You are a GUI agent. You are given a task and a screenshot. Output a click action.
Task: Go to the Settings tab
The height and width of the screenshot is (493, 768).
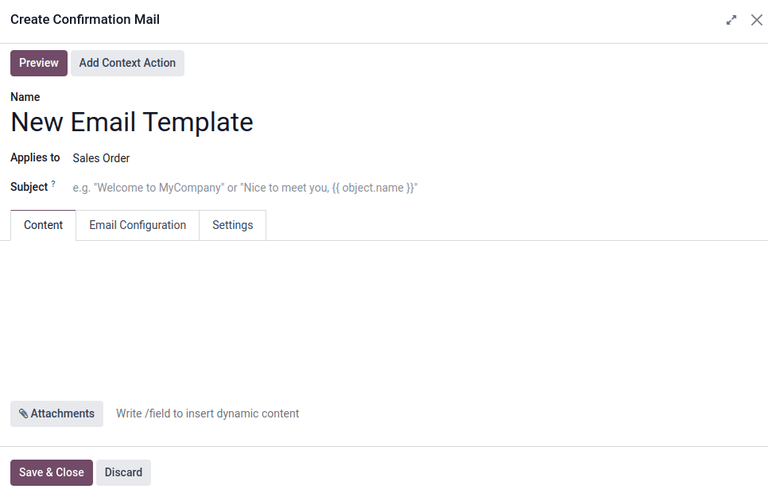pyautogui.click(x=232, y=225)
